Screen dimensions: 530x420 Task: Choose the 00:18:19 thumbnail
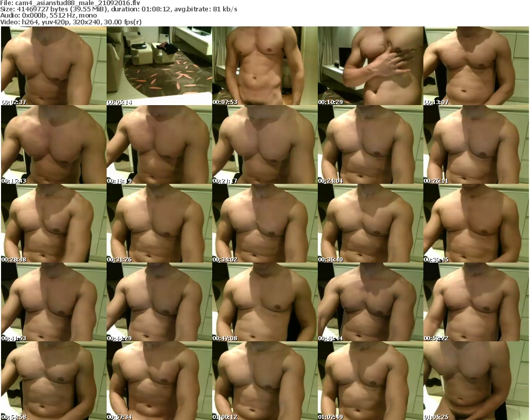click(159, 144)
